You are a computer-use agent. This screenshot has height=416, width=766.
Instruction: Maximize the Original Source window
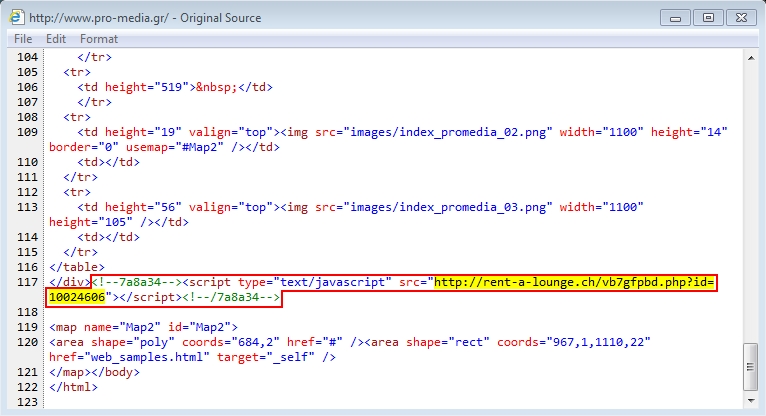pyautogui.click(x=708, y=18)
